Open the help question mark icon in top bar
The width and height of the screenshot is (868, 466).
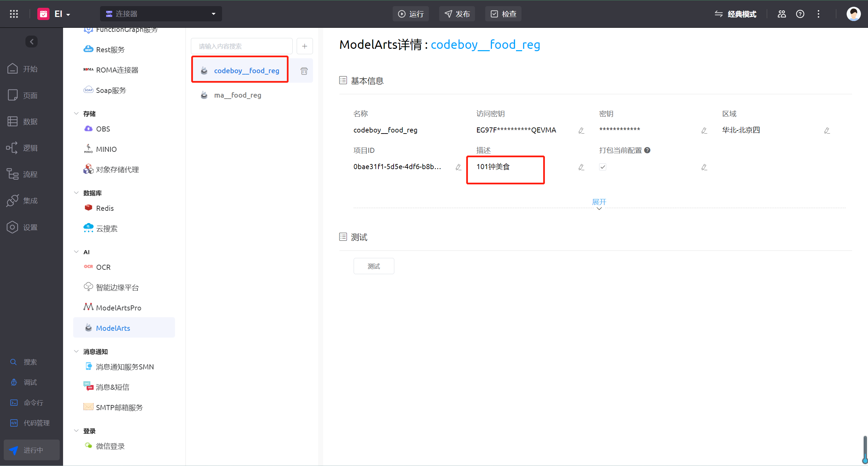pyautogui.click(x=800, y=14)
